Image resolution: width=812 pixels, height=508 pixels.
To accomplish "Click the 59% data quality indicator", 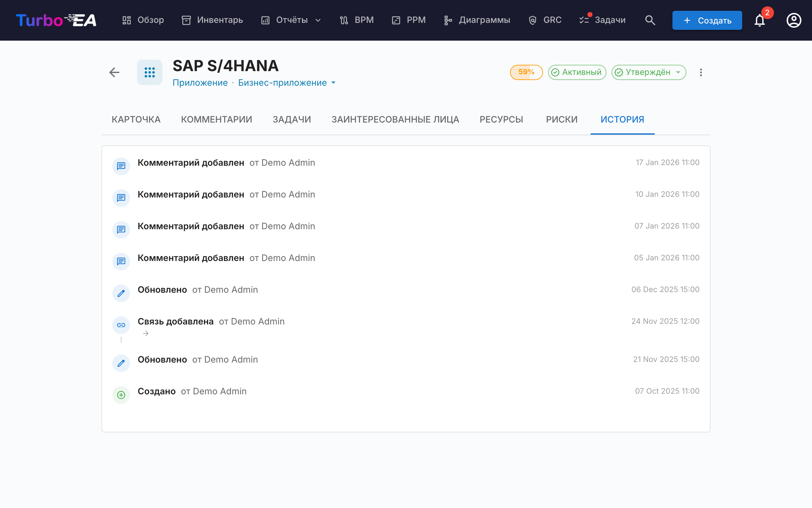I will coord(526,72).
